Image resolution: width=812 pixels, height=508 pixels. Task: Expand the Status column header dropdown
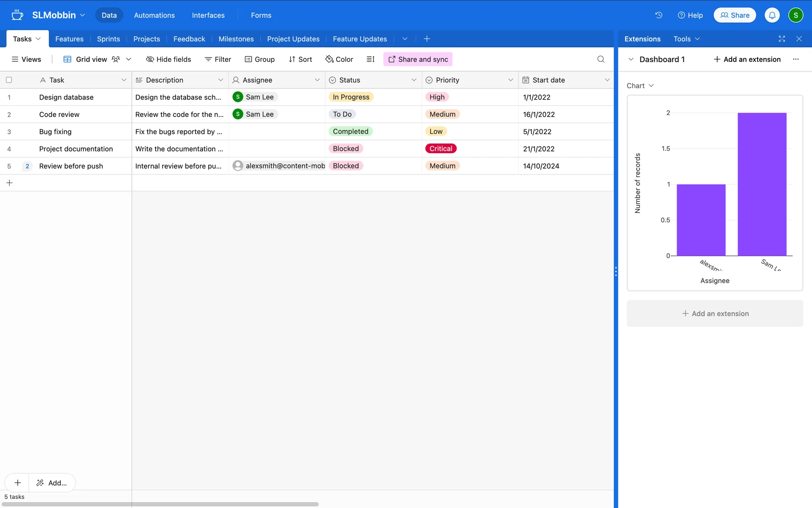click(x=414, y=80)
